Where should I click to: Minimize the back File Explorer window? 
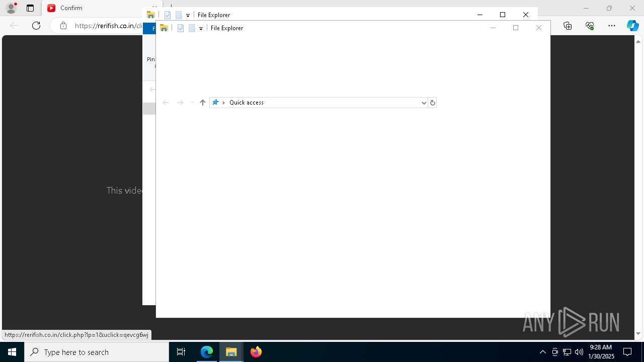point(480,15)
